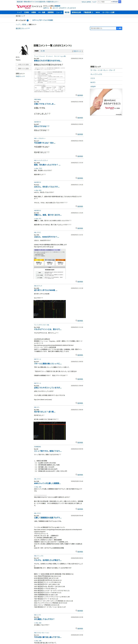
Task: Click ログインしてポートフォリオを表示 link
Action: 43,20
